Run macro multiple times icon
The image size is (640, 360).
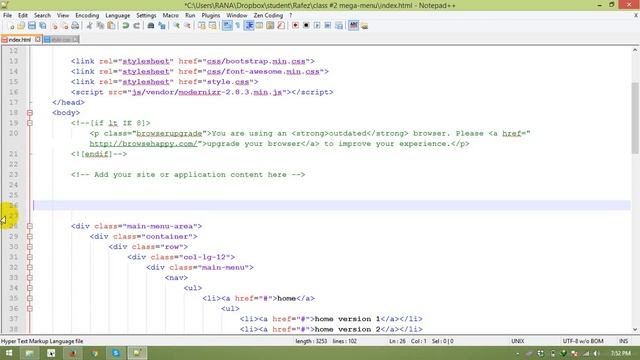click(x=328, y=26)
